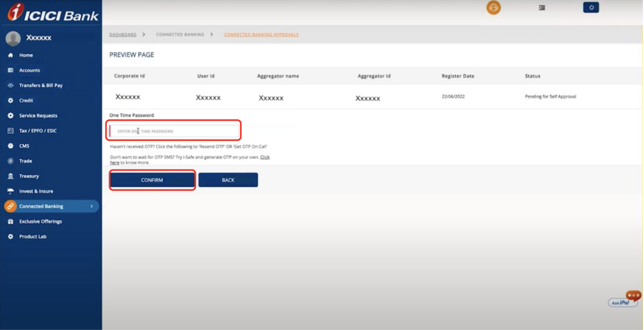This screenshot has width=644, height=330.
Task: Click the Accounts sidebar icon
Action: pos(11,70)
